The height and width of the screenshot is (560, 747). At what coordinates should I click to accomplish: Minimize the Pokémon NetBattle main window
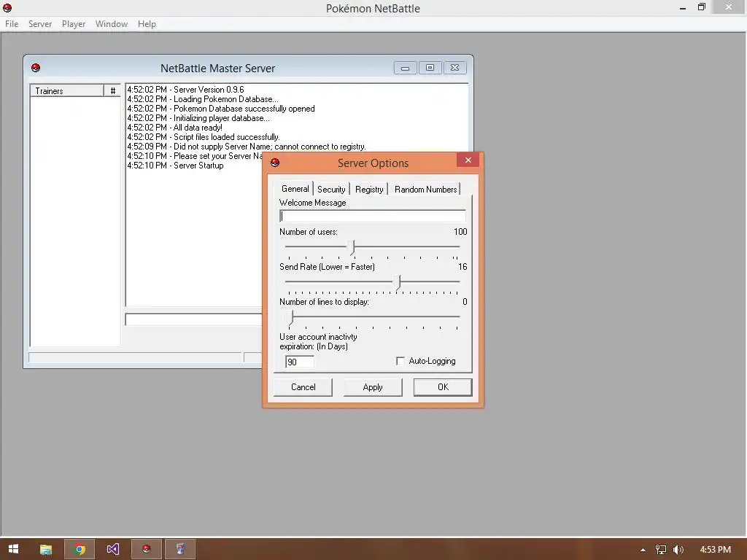point(682,7)
